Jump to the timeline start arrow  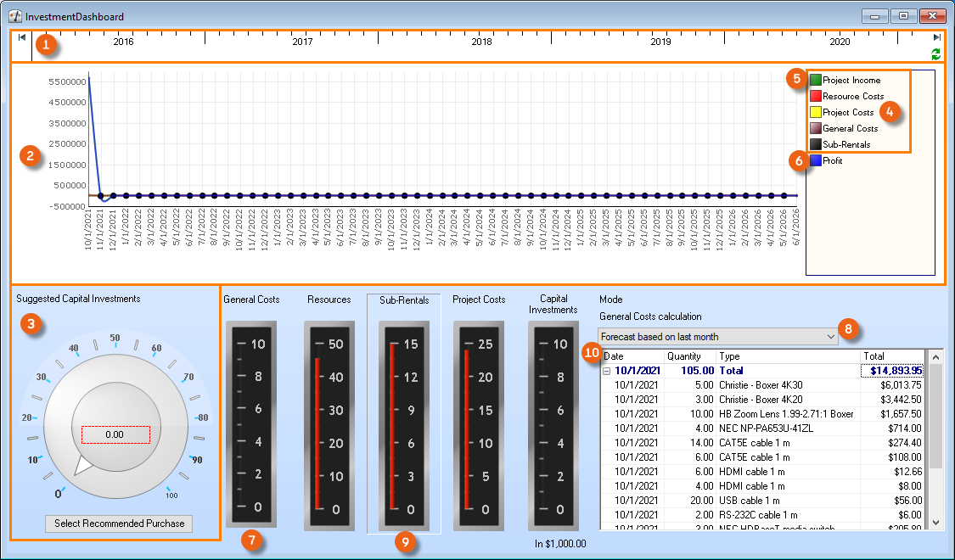coord(21,37)
